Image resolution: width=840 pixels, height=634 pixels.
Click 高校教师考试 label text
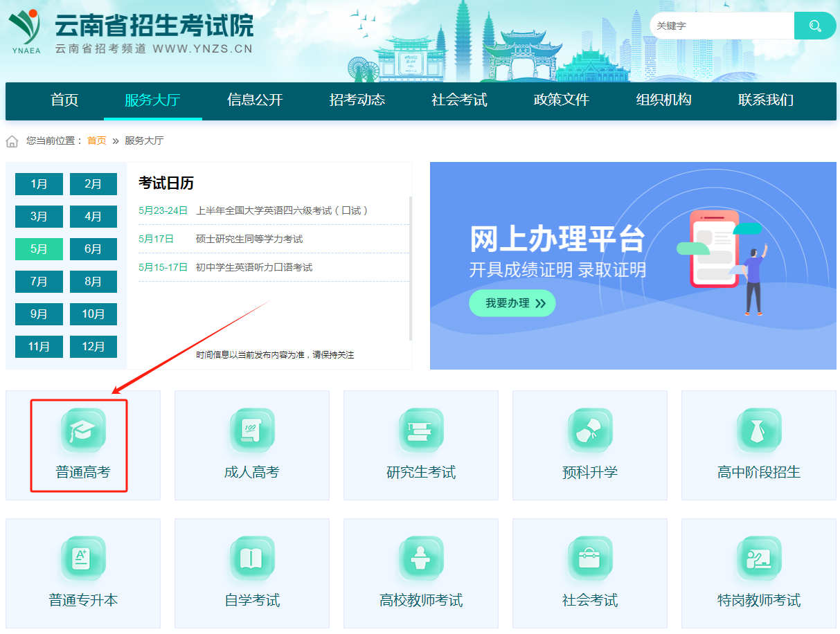421,601
